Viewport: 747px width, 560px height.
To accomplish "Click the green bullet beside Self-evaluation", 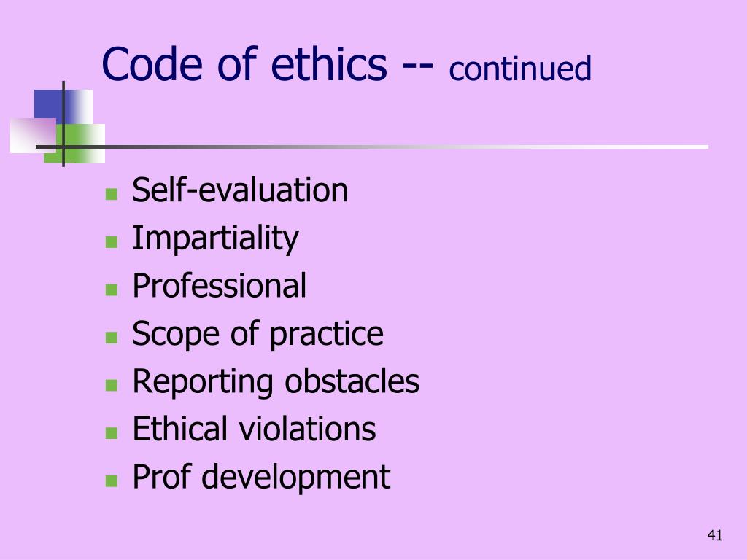I will (x=112, y=194).
